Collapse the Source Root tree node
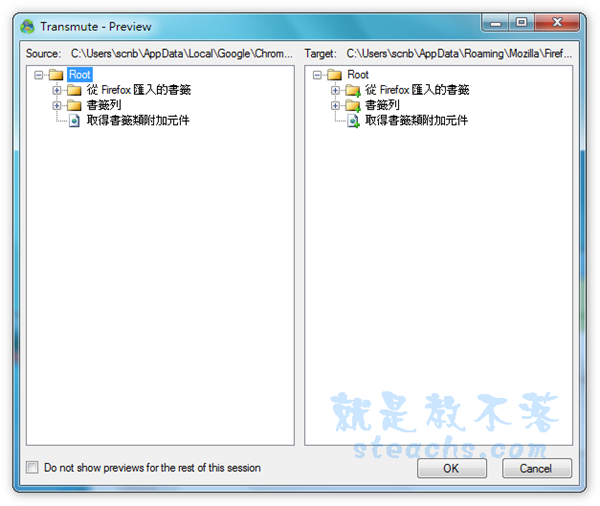Viewport: 600px width, 506px height. click(x=39, y=75)
